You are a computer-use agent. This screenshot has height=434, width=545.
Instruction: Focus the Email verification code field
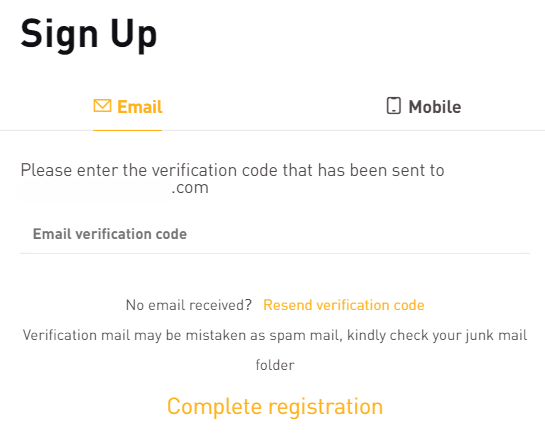[x=275, y=234]
